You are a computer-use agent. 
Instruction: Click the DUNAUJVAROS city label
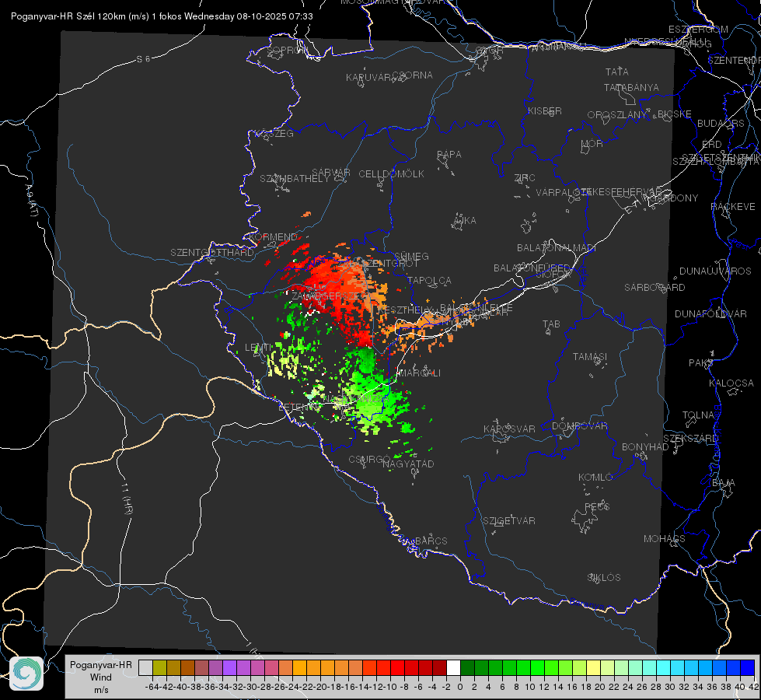(x=715, y=271)
